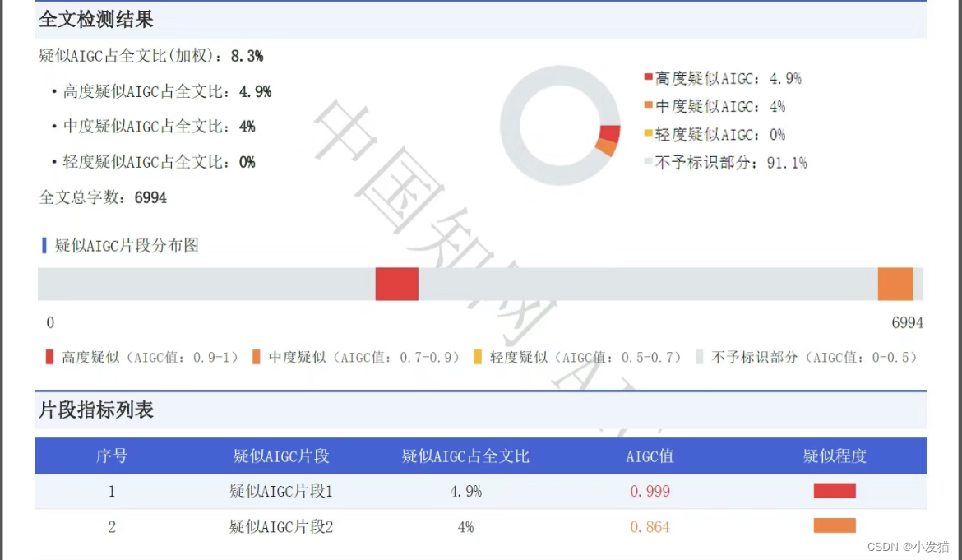962x560 pixels.
Task: Click the red 高度疑似 legend marker below the distribution bar
Action: [49, 357]
